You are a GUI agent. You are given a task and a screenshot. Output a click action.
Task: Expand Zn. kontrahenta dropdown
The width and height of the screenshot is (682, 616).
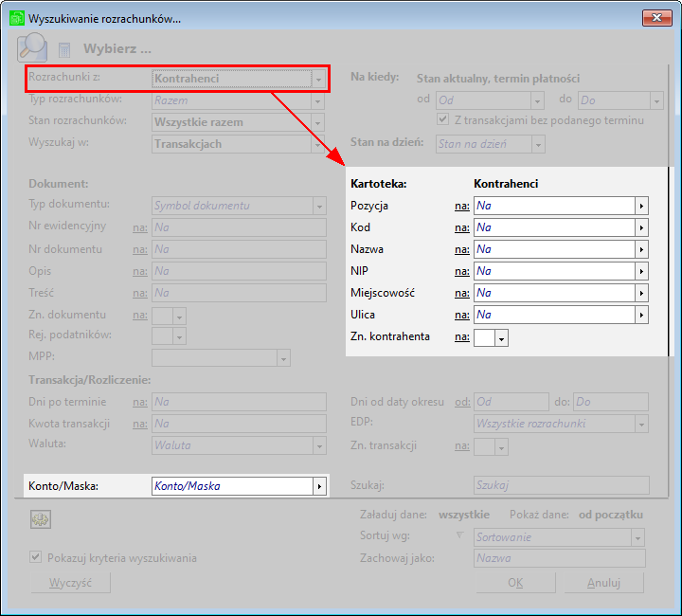pyautogui.click(x=501, y=338)
